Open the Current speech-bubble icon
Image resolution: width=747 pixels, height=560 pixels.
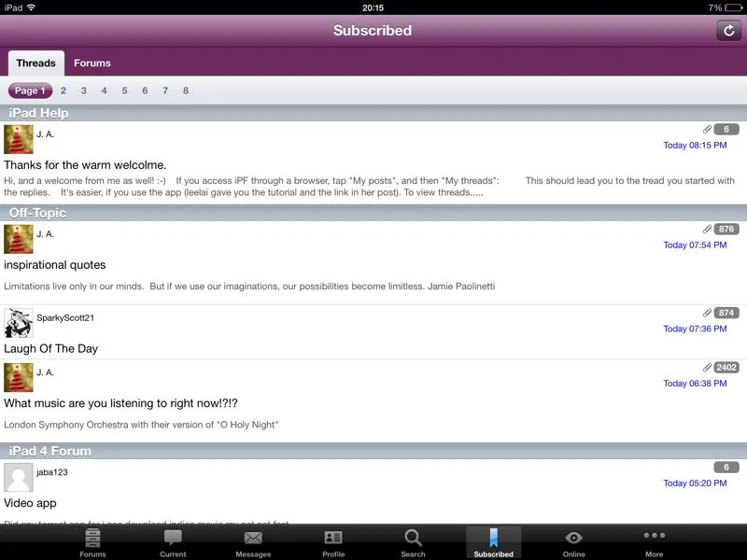click(173, 539)
